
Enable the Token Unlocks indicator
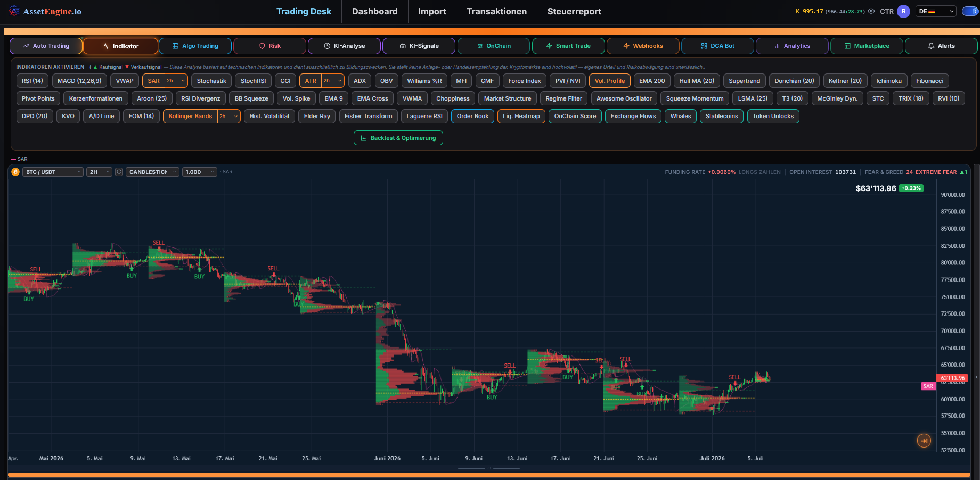773,116
